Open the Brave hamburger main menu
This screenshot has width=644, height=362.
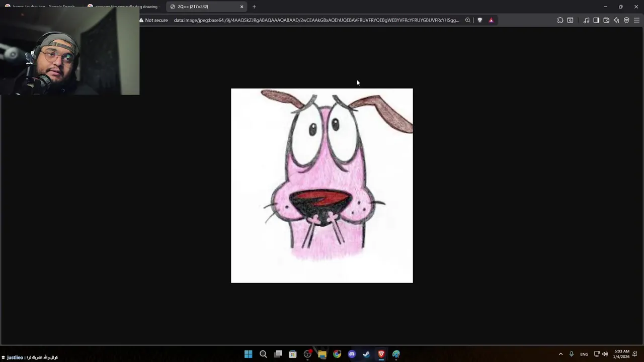tap(636, 20)
